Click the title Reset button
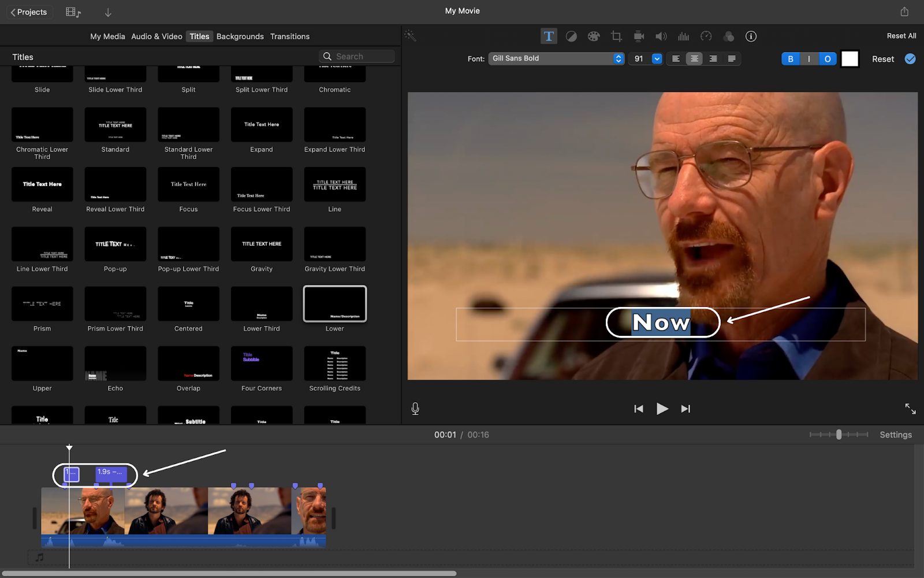The image size is (924, 578). pos(883,59)
